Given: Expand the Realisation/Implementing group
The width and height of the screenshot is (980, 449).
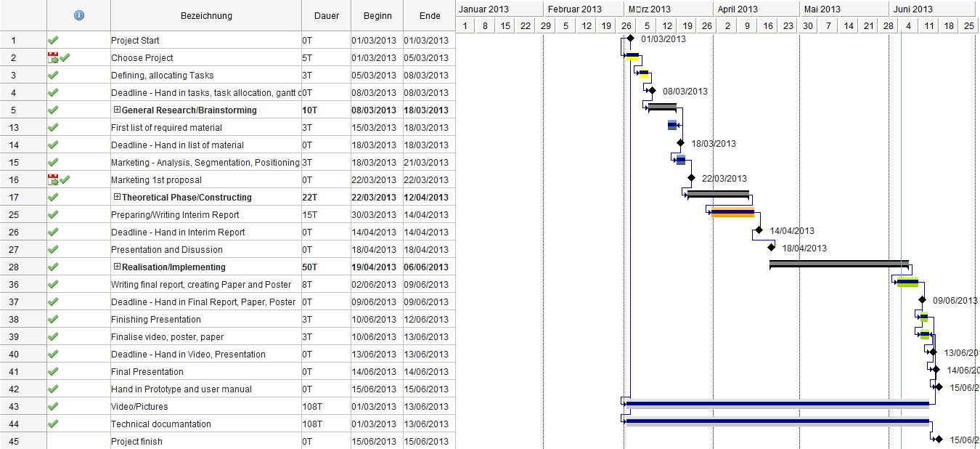Looking at the screenshot, I should pyautogui.click(x=117, y=267).
